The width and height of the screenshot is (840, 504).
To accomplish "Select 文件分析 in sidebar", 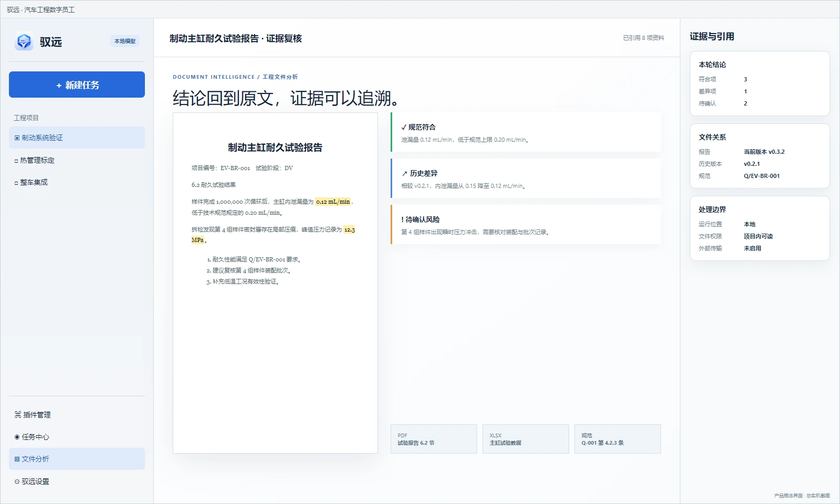I will [x=77, y=459].
